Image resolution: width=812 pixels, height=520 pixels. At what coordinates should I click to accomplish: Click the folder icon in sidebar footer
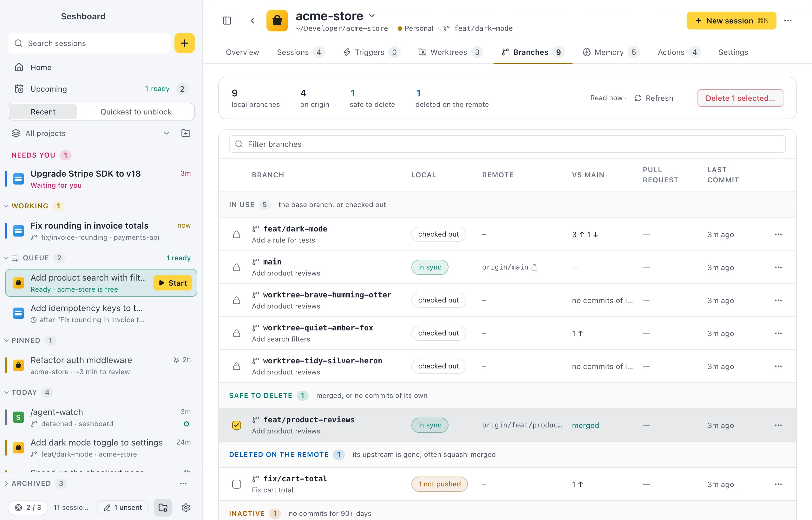point(163,508)
